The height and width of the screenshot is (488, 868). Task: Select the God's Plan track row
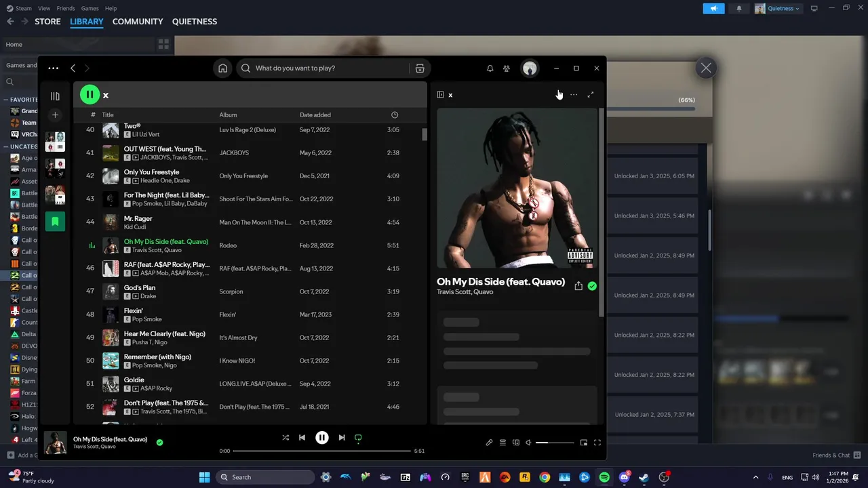coord(250,291)
